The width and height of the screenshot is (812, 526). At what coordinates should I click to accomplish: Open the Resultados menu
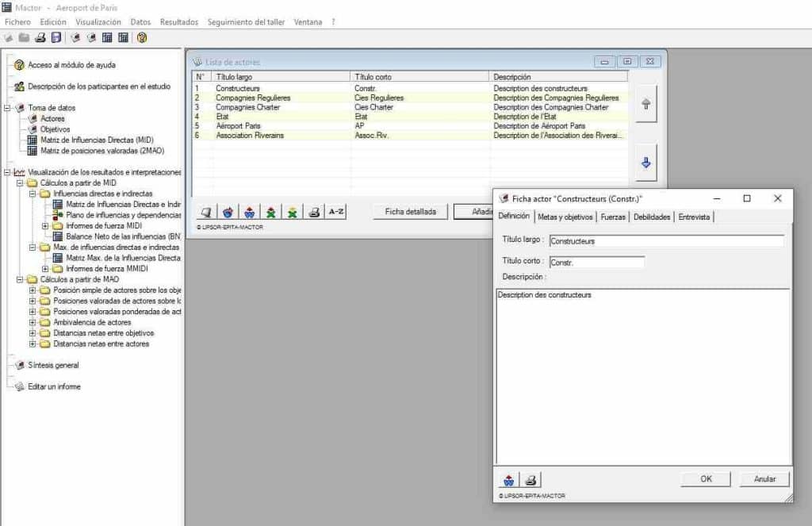click(178, 21)
